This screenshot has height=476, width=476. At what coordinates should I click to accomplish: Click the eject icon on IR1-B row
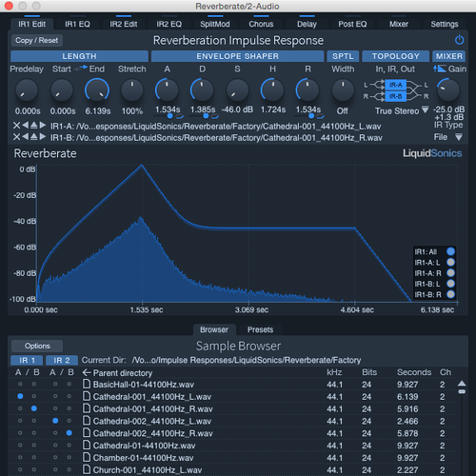(34, 137)
